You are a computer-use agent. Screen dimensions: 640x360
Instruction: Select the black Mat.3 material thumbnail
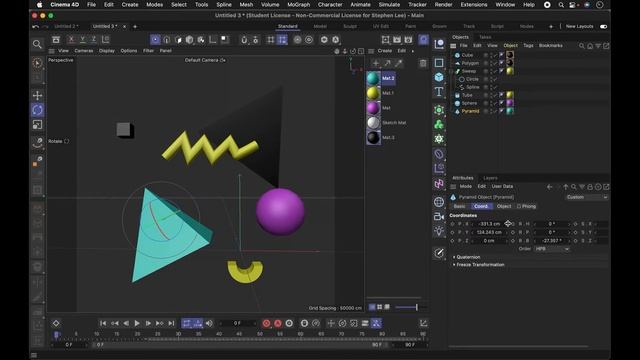point(373,138)
